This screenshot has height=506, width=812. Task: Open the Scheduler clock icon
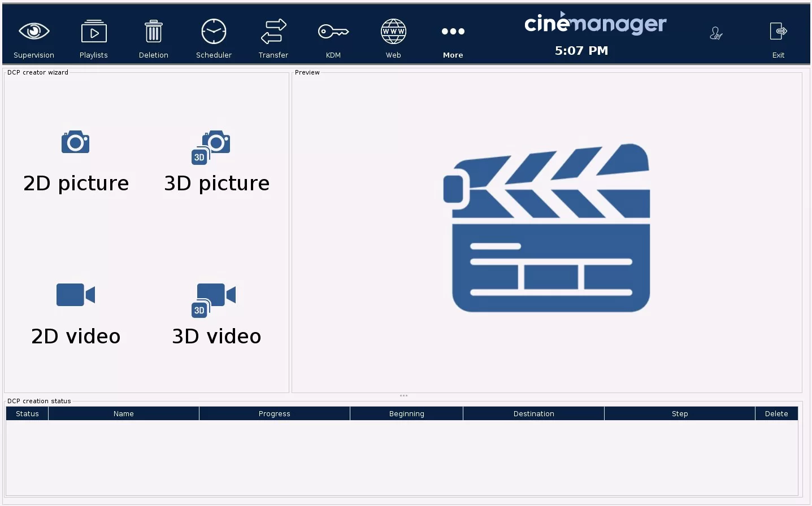coord(214,32)
